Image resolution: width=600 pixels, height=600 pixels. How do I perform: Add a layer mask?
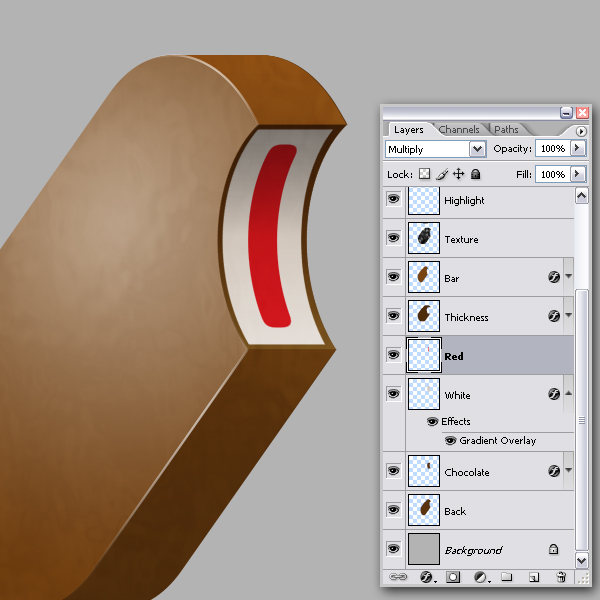point(453,577)
